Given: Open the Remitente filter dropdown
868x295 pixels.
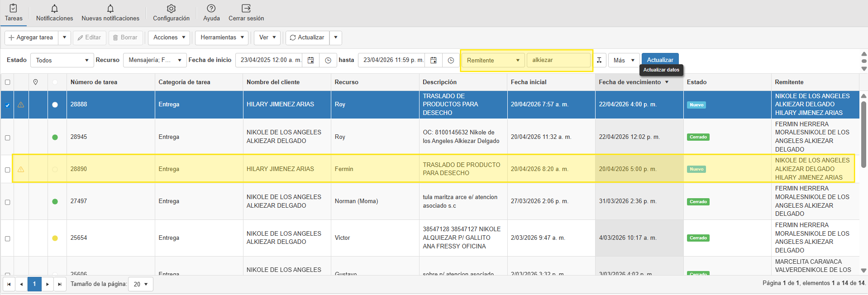Looking at the screenshot, I should 493,60.
